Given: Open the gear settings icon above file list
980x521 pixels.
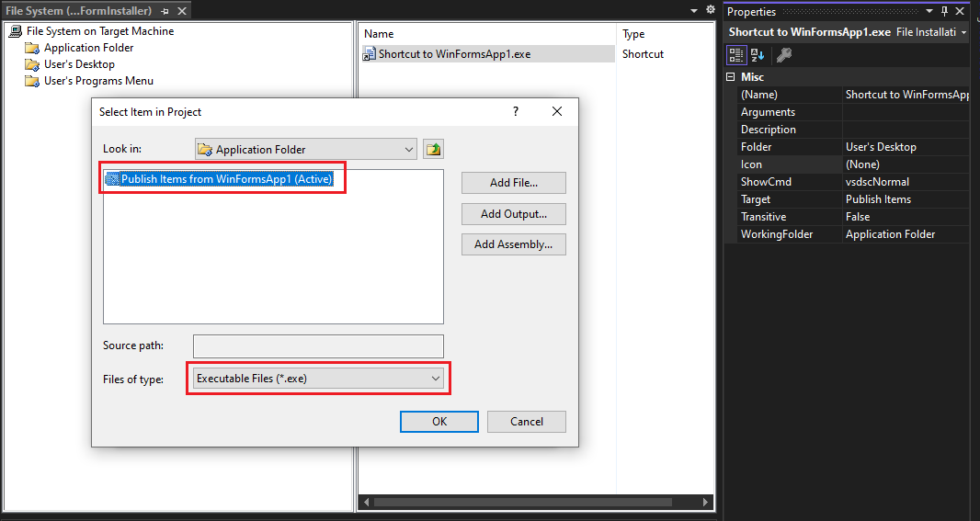Looking at the screenshot, I should click(711, 10).
